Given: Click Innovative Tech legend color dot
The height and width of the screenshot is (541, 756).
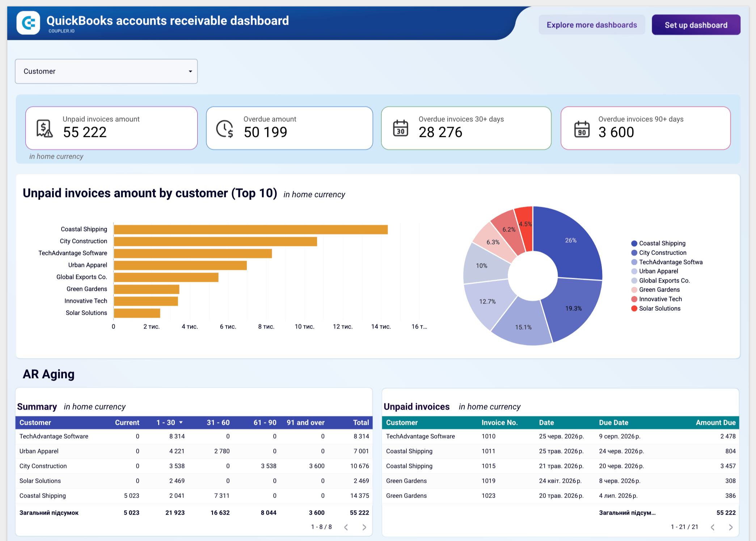Looking at the screenshot, I should click(x=634, y=299).
